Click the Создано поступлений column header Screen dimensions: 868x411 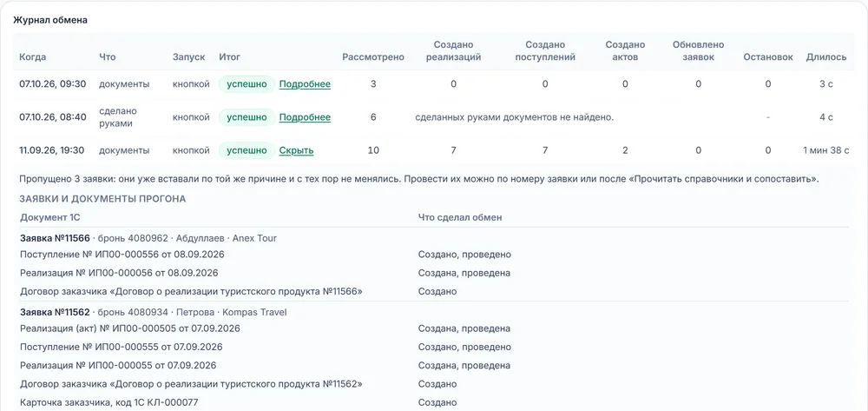tap(545, 51)
